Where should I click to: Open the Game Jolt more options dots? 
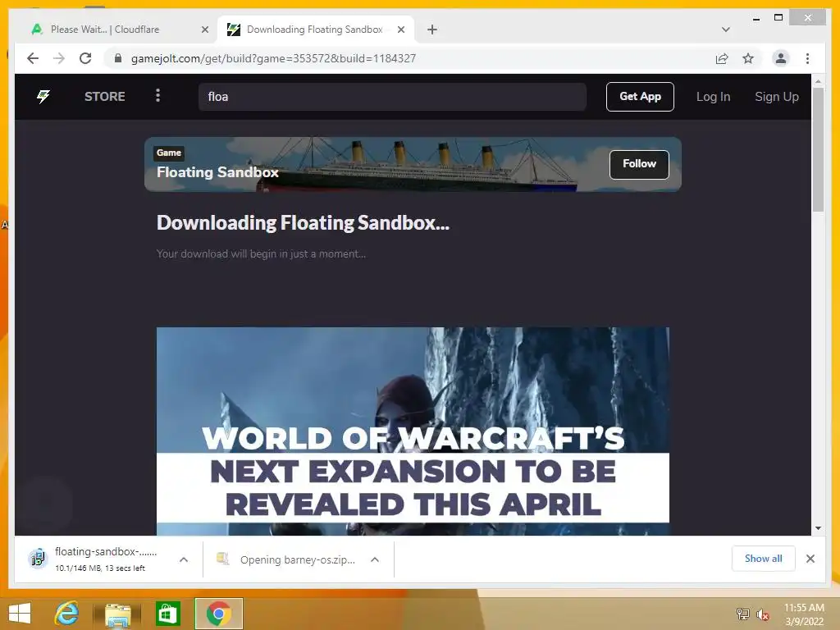(x=157, y=95)
